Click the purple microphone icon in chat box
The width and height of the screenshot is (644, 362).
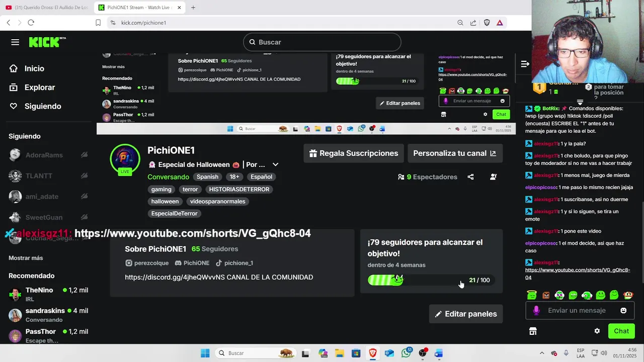click(x=536, y=310)
